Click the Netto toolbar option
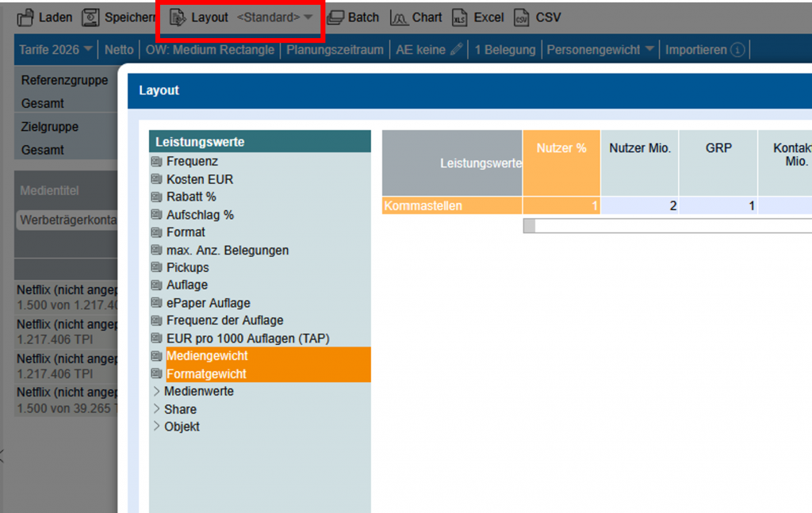 (119, 49)
